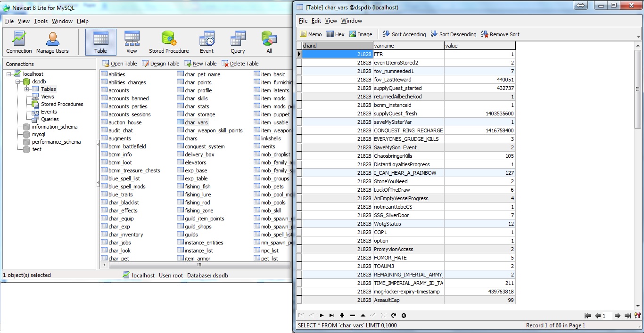
Task: Select the Stored Procedure toolbar icon
Action: tap(169, 42)
